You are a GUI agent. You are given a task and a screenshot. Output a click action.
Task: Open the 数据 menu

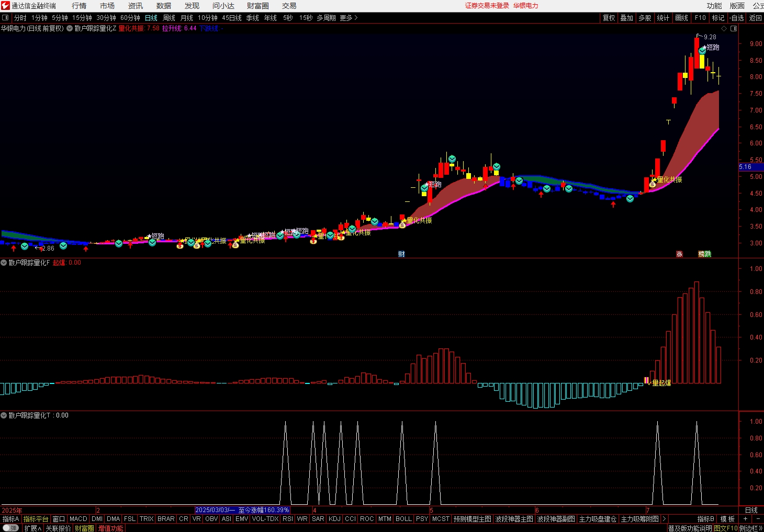click(164, 6)
